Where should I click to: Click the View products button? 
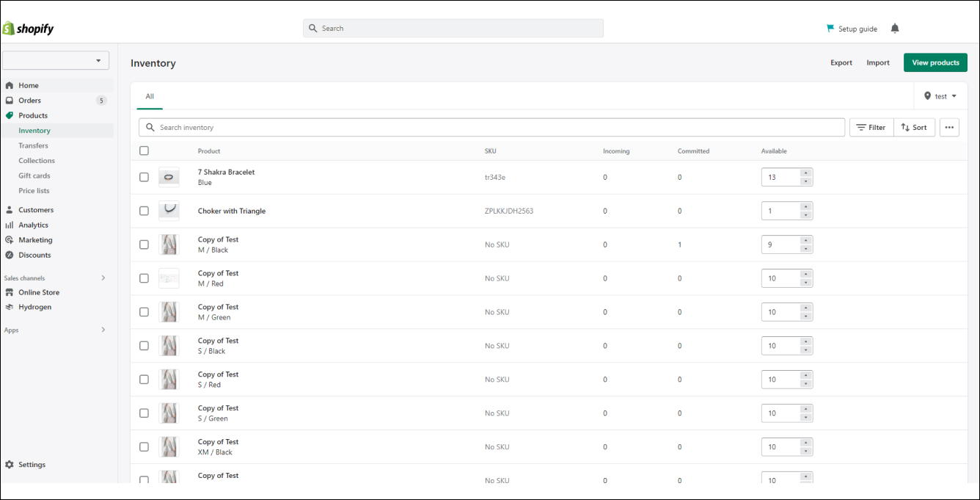935,62
